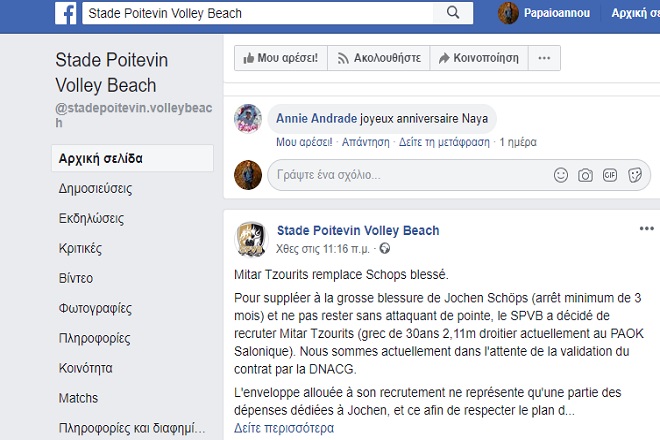Focus the search field with Stade Poitevin text
Image resolution: width=660 pixels, height=440 pixels.
coord(258,13)
